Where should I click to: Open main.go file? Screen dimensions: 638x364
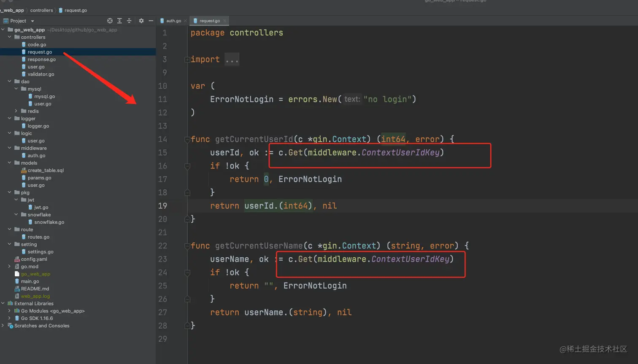(30, 281)
